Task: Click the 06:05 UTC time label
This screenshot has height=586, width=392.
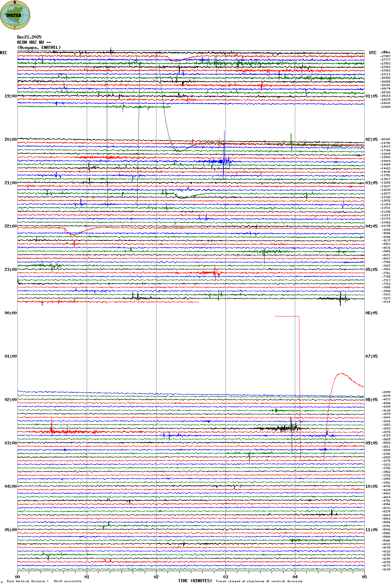Action: tap(372, 313)
